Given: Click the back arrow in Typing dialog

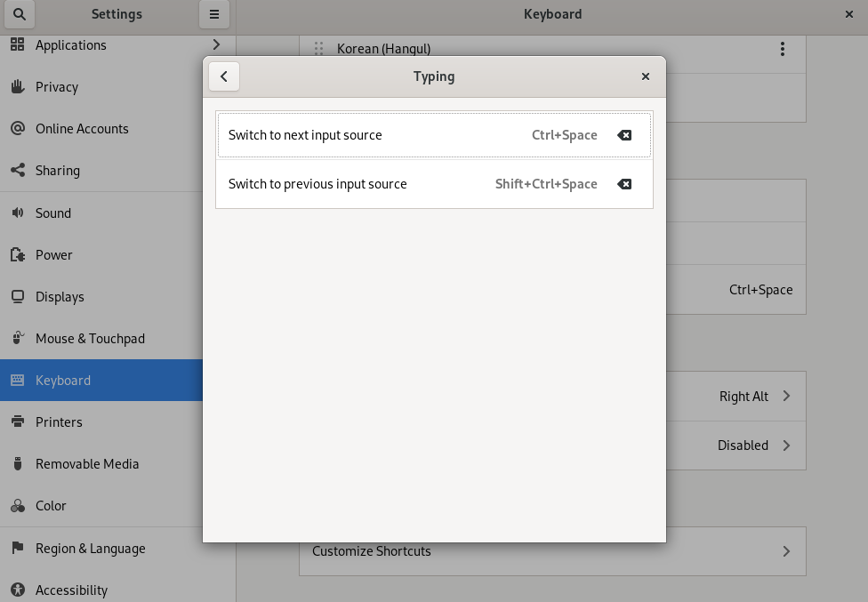Looking at the screenshot, I should pos(224,76).
